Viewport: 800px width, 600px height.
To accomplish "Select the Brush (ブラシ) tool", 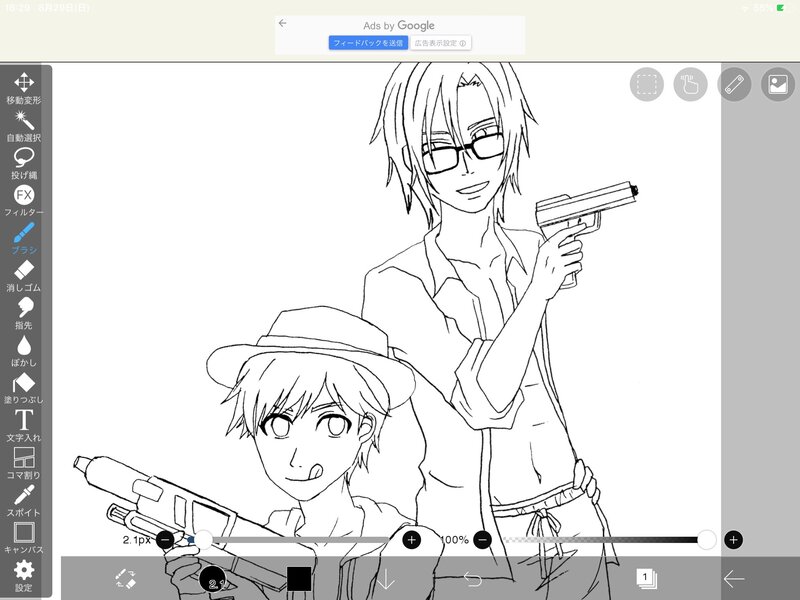I will tap(23, 238).
